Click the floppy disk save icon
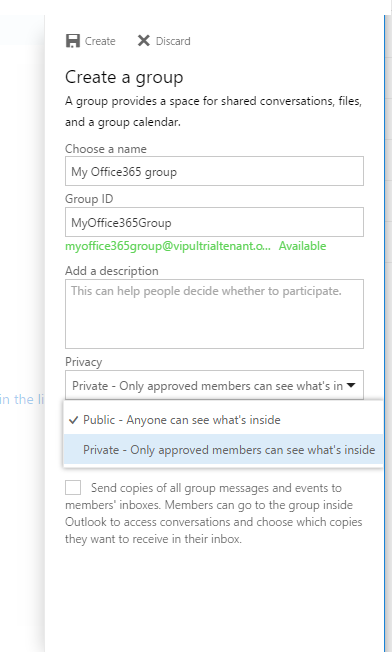The image size is (392, 652). [73, 41]
